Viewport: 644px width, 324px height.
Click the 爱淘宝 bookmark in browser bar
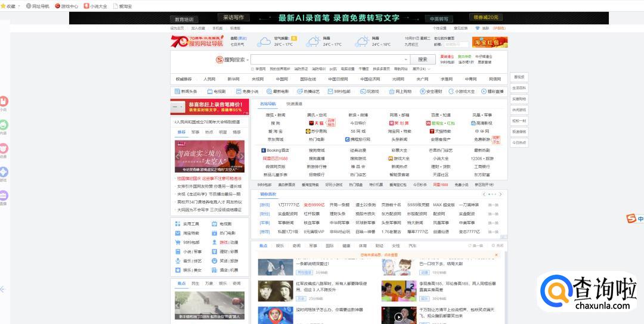[122, 6]
